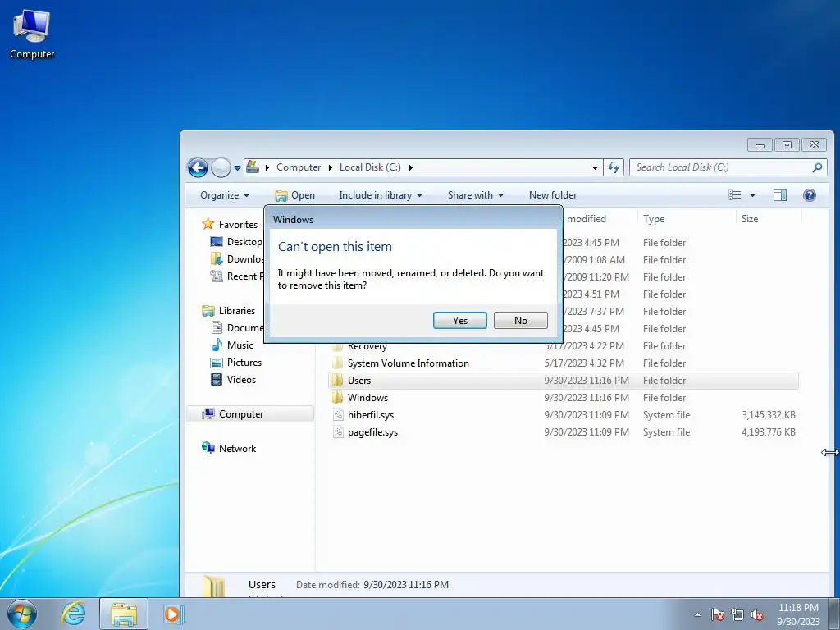Open the Organize menu
This screenshot has width=840, height=630.
[x=225, y=195]
